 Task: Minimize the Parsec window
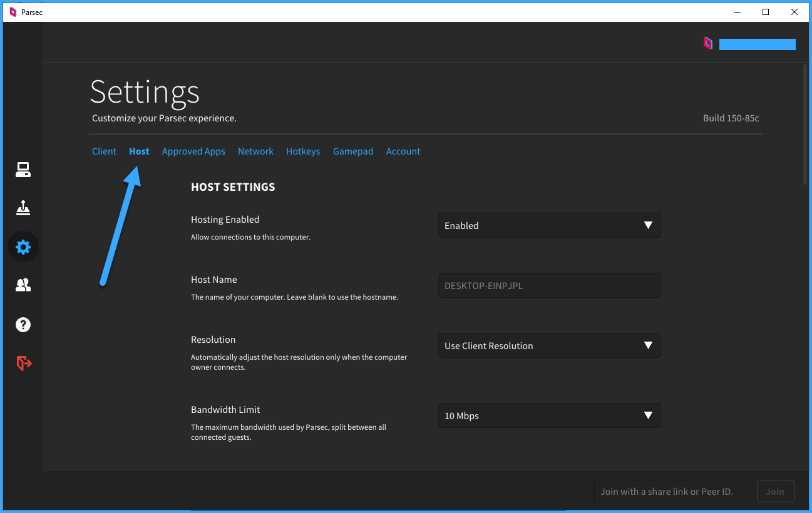pyautogui.click(x=736, y=12)
